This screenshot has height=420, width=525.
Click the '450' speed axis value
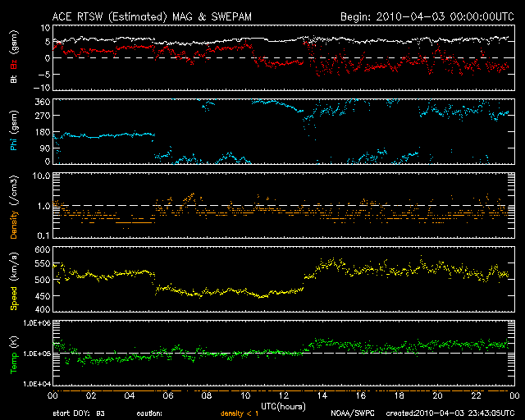(43, 296)
